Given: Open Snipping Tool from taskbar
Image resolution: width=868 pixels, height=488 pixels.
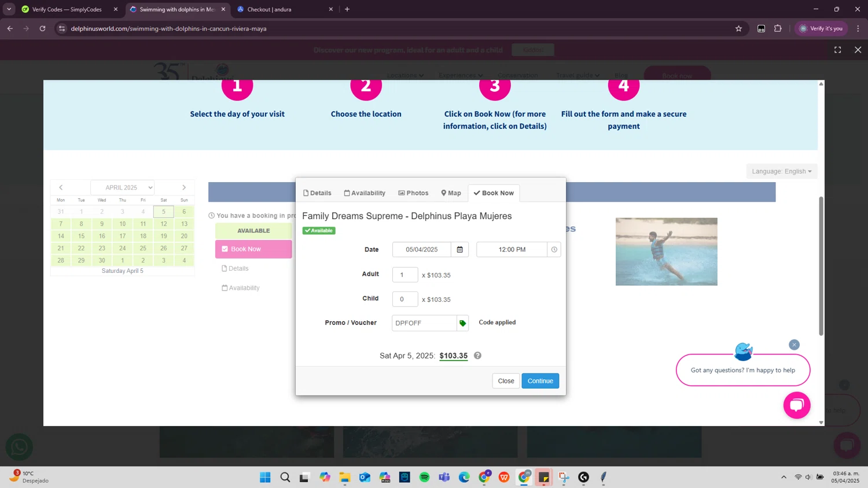Looking at the screenshot, I should pos(564,477).
